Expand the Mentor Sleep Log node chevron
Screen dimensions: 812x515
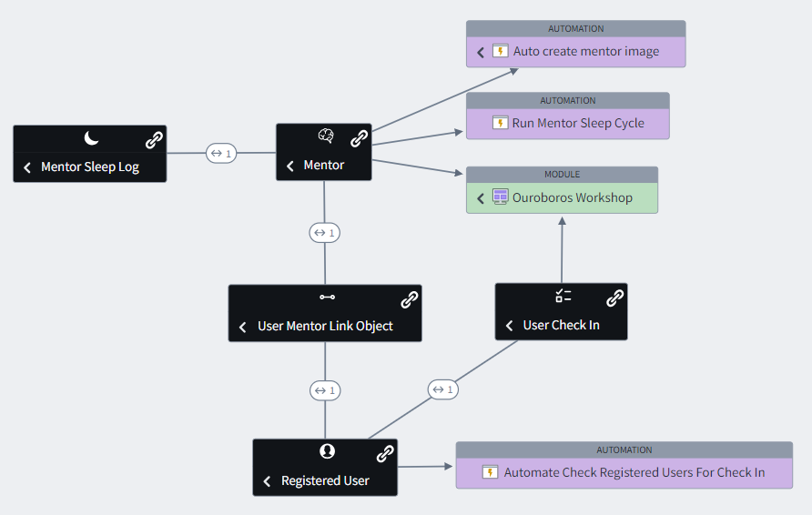pos(27,167)
